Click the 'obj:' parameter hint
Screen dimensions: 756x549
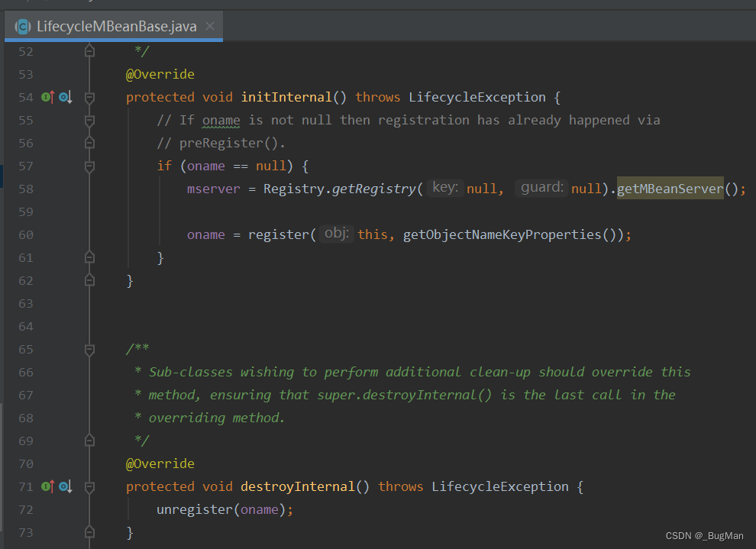pos(337,234)
